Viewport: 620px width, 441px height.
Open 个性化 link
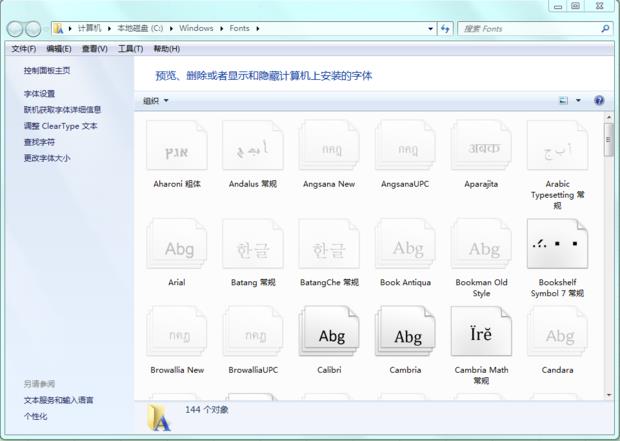click(35, 416)
